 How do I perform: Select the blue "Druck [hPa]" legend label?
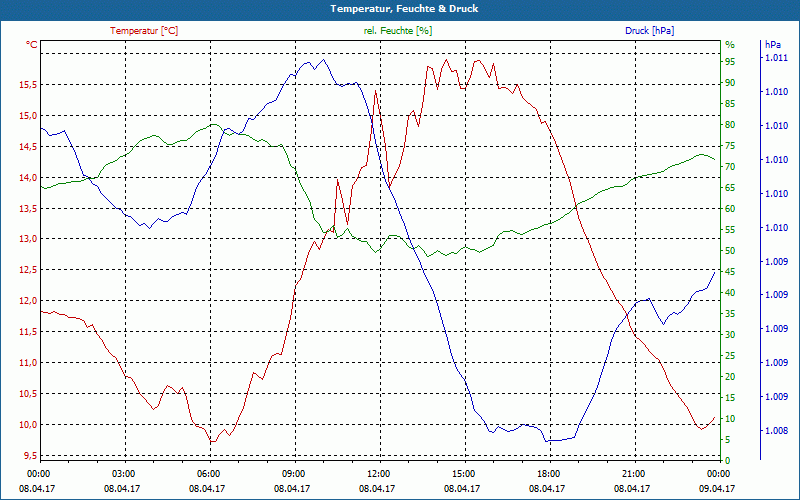point(649,31)
